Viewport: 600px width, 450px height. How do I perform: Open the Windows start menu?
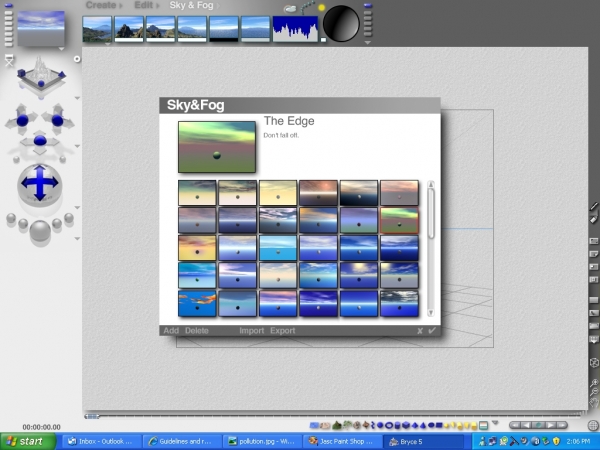tap(28, 442)
